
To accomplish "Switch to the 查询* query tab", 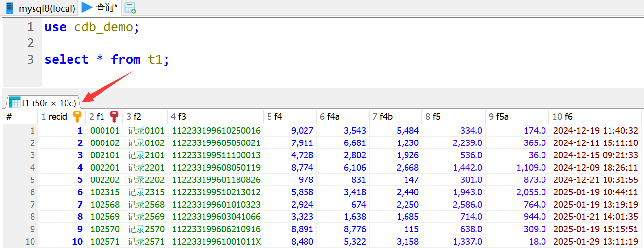I will pyautogui.click(x=107, y=8).
